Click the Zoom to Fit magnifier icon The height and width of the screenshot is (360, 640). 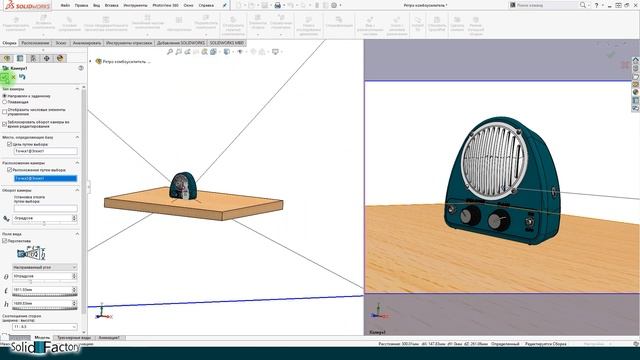(170, 52)
